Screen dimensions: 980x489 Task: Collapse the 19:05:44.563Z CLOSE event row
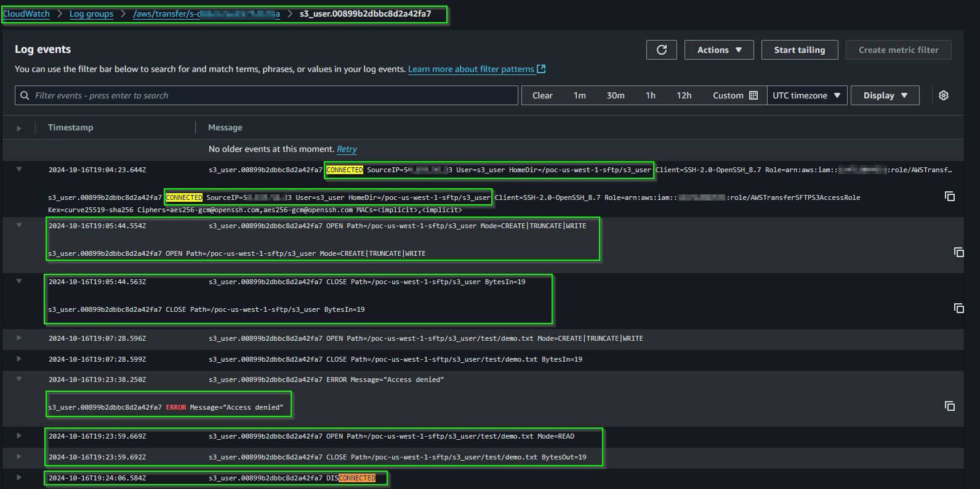tap(19, 281)
